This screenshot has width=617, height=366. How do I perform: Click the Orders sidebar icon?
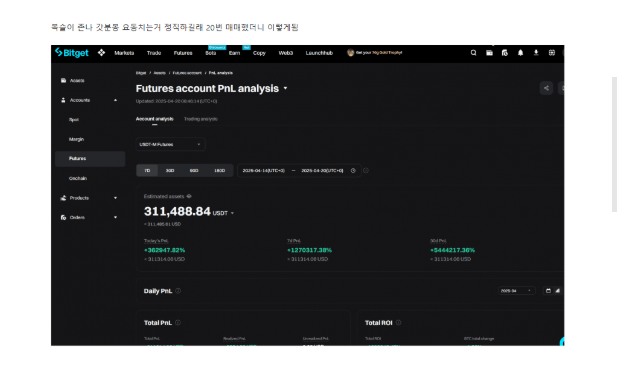click(63, 217)
